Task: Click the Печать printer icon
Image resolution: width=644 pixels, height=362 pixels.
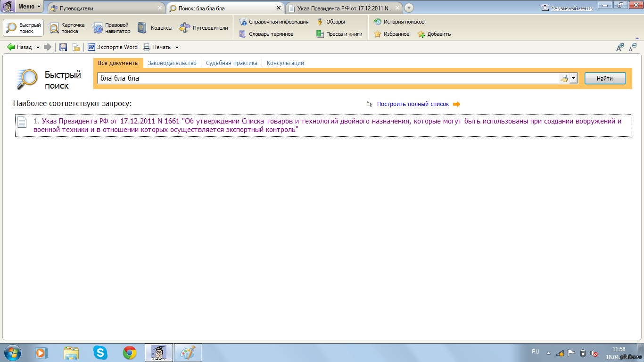Action: [147, 47]
